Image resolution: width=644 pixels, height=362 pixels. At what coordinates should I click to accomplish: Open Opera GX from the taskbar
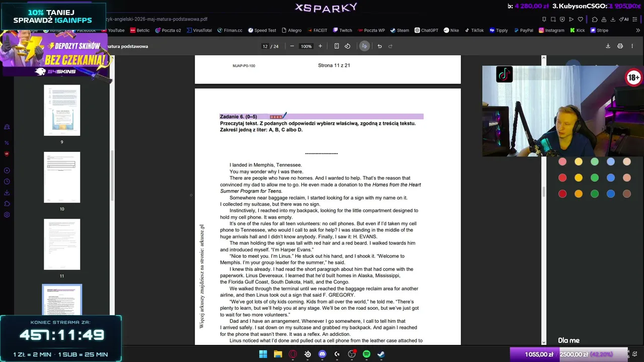coord(293,354)
